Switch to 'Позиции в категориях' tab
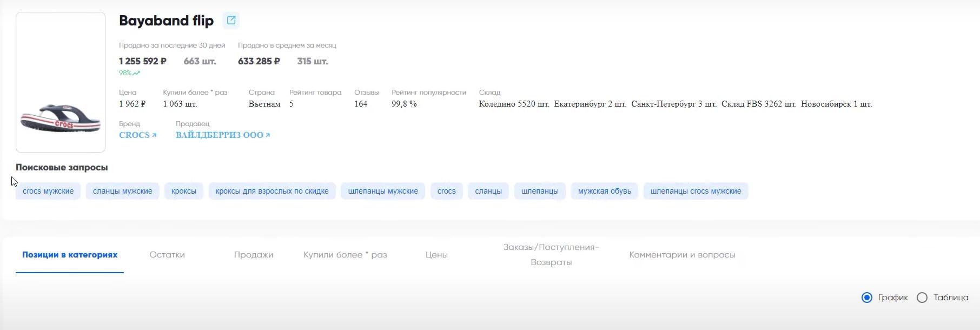The height and width of the screenshot is (330, 980). [x=70, y=255]
